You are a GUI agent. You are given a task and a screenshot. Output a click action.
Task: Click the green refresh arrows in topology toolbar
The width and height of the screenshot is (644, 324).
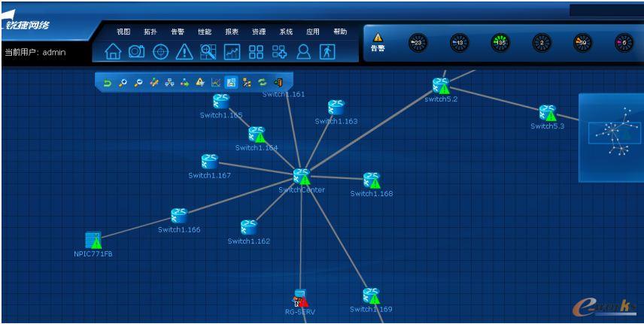[262, 83]
